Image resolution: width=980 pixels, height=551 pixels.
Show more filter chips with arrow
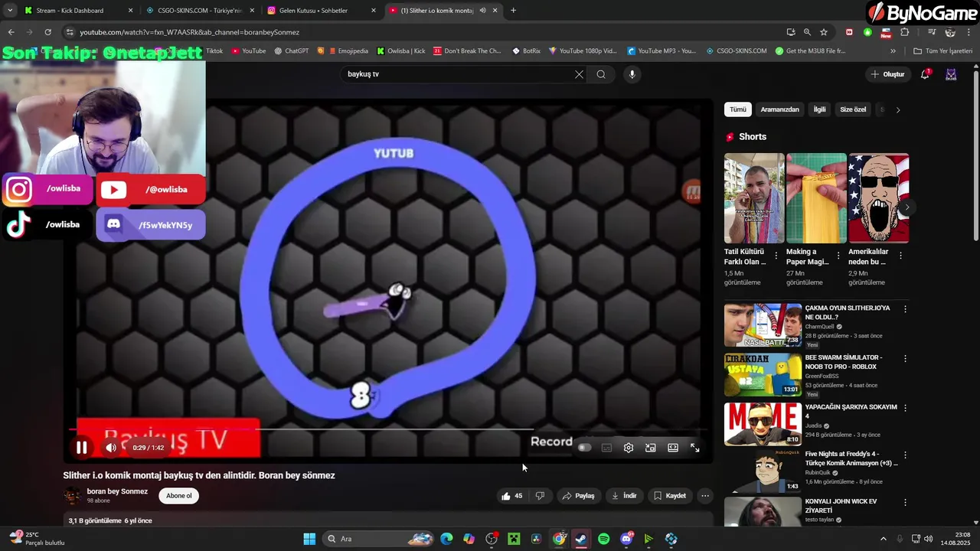[898, 109]
